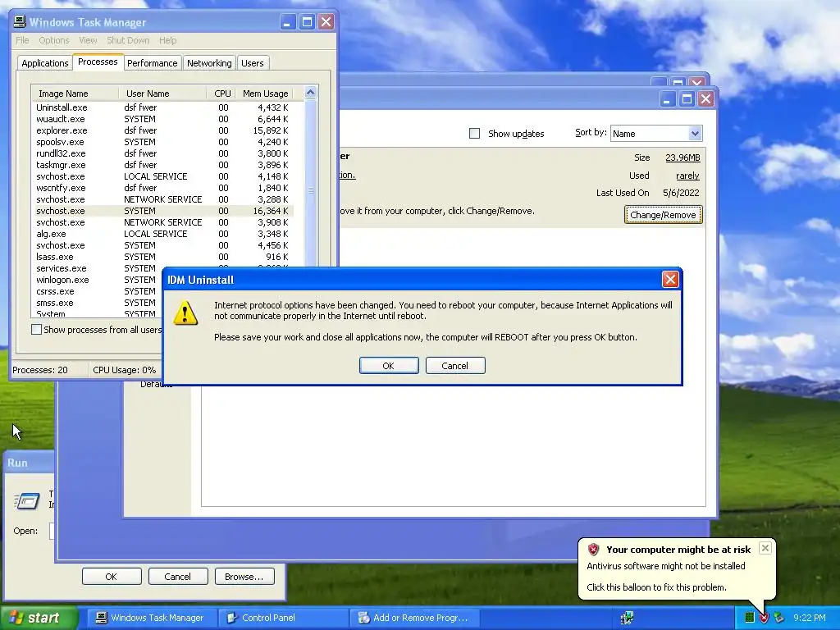
Task: Select the rundll32.exe process
Action: (163, 153)
